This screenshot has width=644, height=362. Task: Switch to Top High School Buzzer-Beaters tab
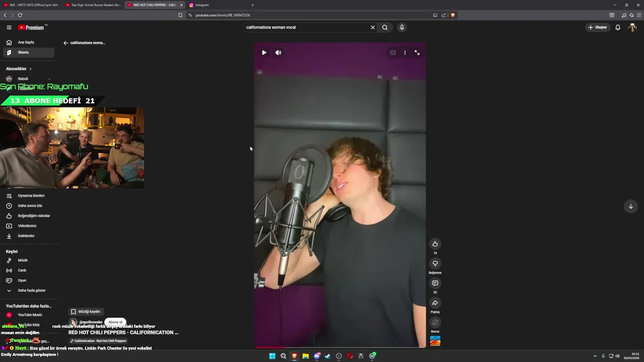coord(93,5)
